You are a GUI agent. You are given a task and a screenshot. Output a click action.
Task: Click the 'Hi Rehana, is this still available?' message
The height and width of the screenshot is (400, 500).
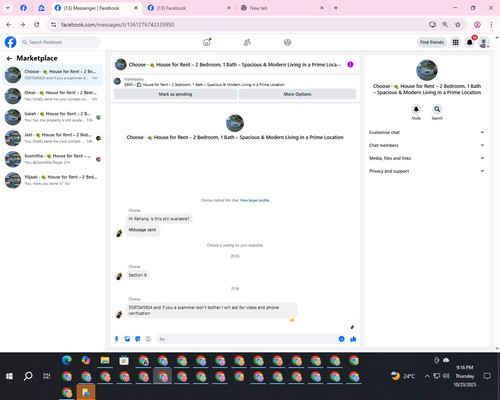coord(159,219)
